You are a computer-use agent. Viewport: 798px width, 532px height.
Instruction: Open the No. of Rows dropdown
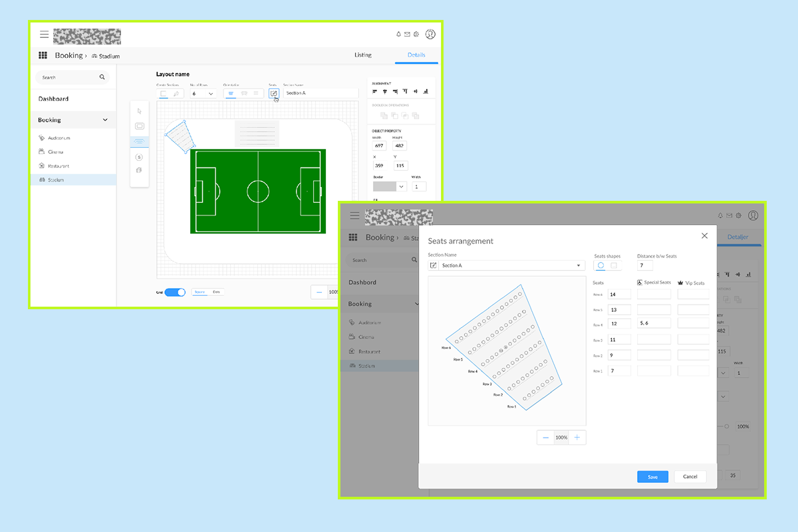[x=203, y=94]
